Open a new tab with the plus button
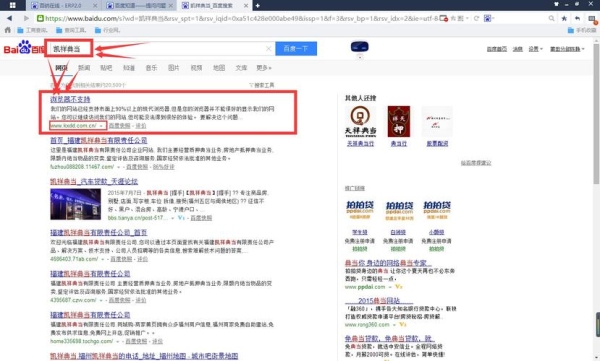Screen dimensions: 600x361 click(x=258, y=5)
